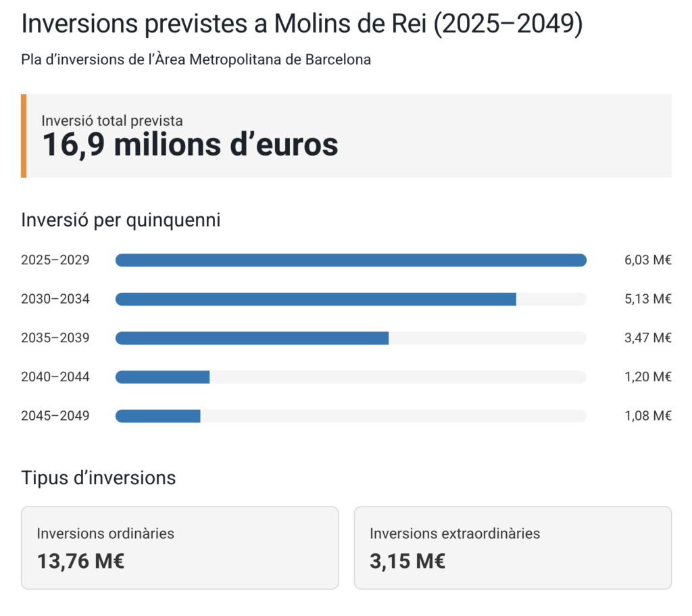
Task: Click the short blue bar for 2040–2044
Action: [163, 377]
